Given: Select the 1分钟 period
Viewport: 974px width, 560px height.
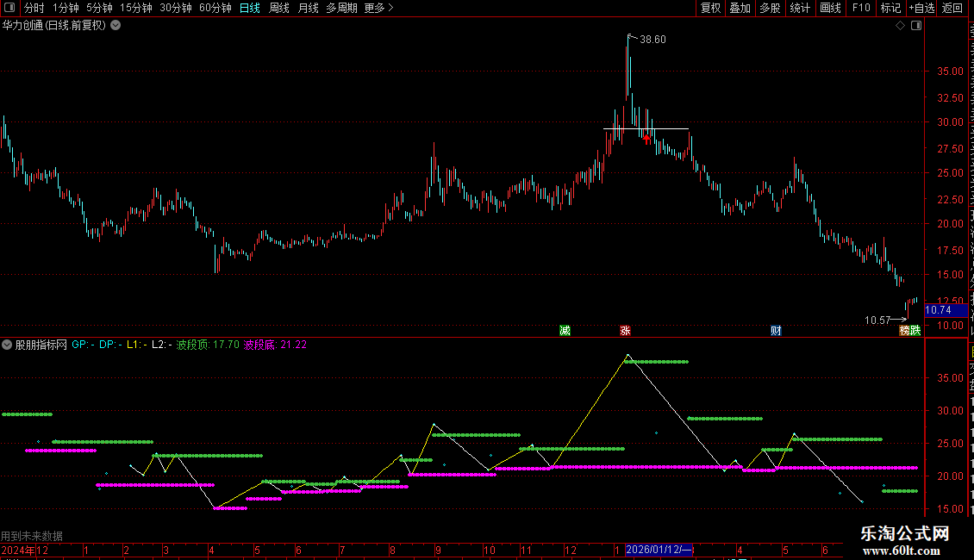Looking at the screenshot, I should point(66,8).
